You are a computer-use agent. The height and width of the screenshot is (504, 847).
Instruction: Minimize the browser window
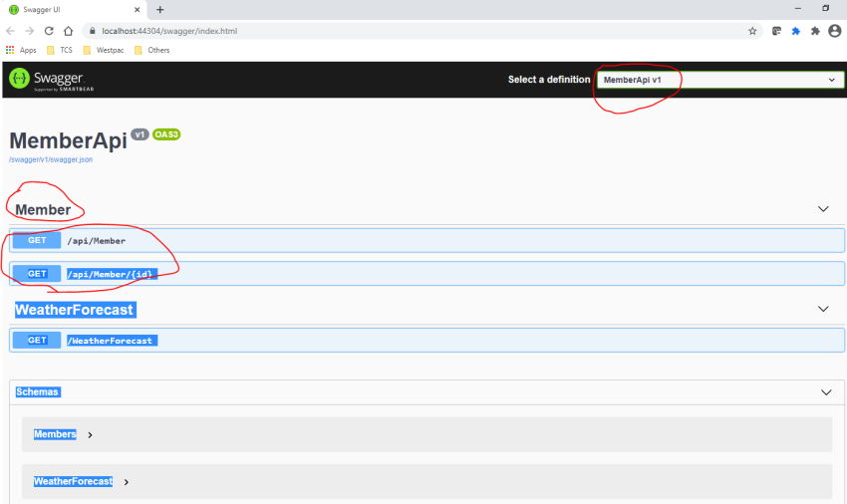(798, 9)
